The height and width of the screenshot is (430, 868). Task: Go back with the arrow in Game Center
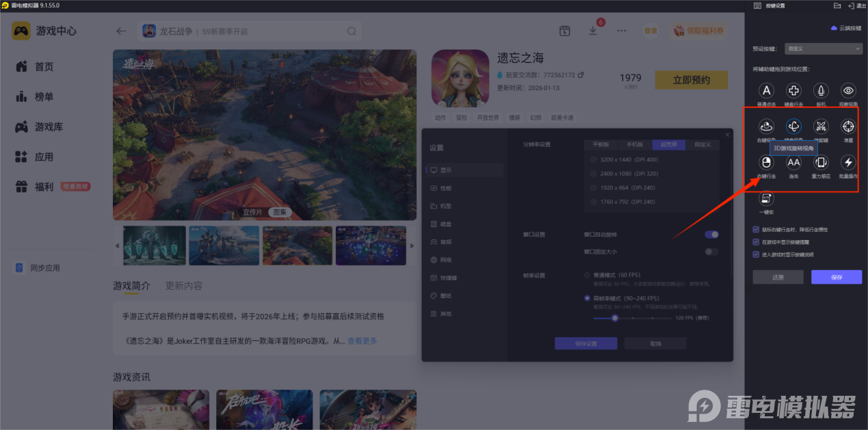121,31
